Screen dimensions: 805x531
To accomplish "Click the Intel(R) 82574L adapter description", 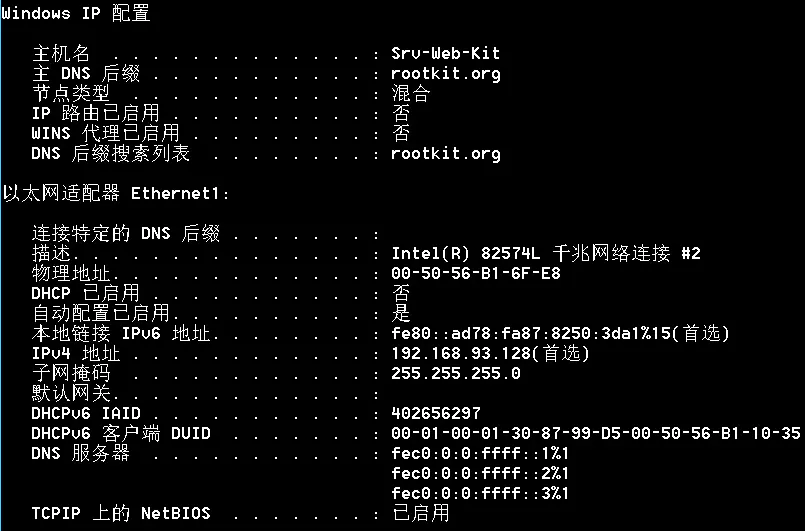I will 546,253.
